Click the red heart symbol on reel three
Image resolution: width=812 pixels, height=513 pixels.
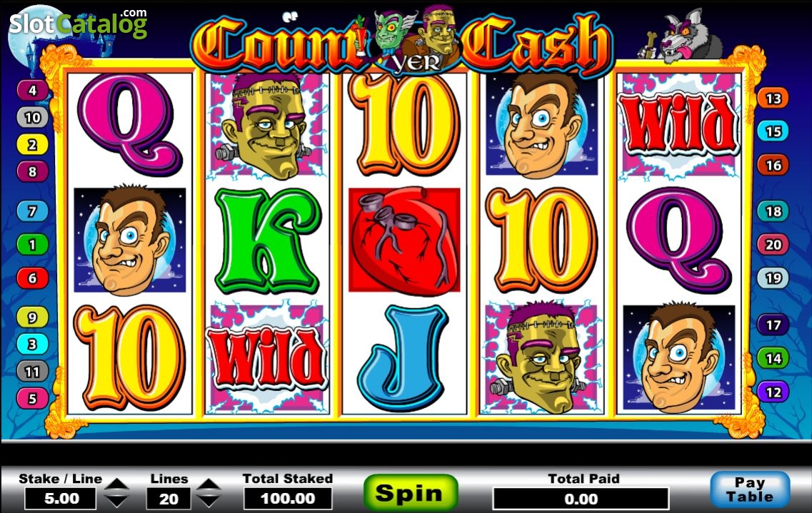click(404, 240)
